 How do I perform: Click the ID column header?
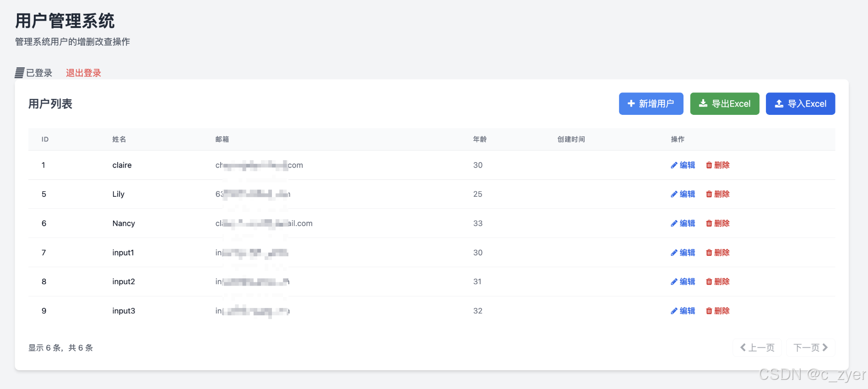45,139
